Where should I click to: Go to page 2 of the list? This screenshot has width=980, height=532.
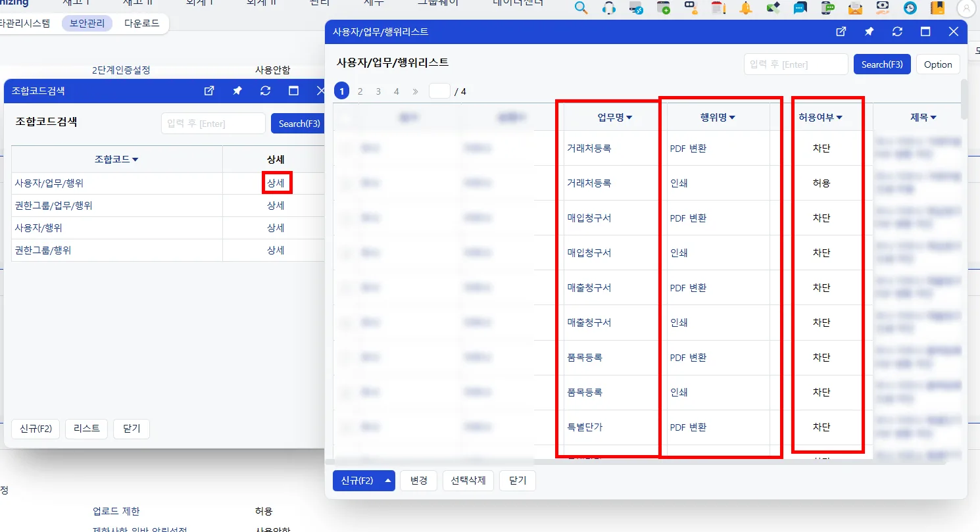(360, 91)
